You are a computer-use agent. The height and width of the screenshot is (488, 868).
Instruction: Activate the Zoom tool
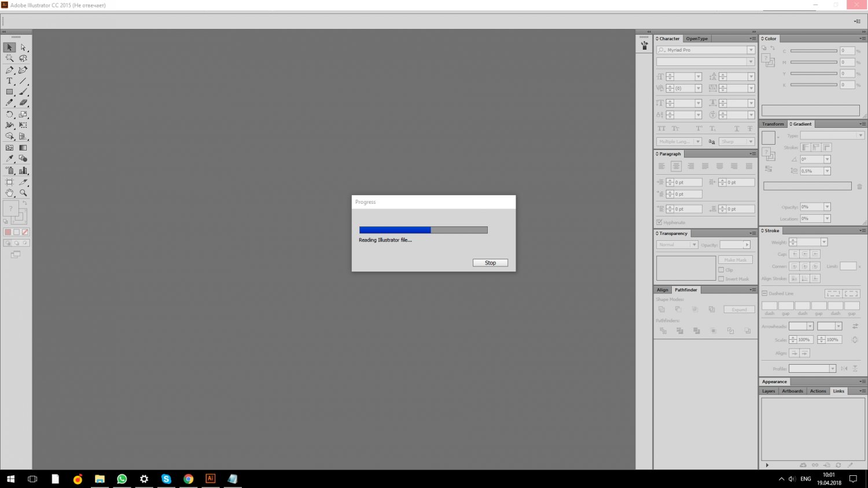[23, 193]
